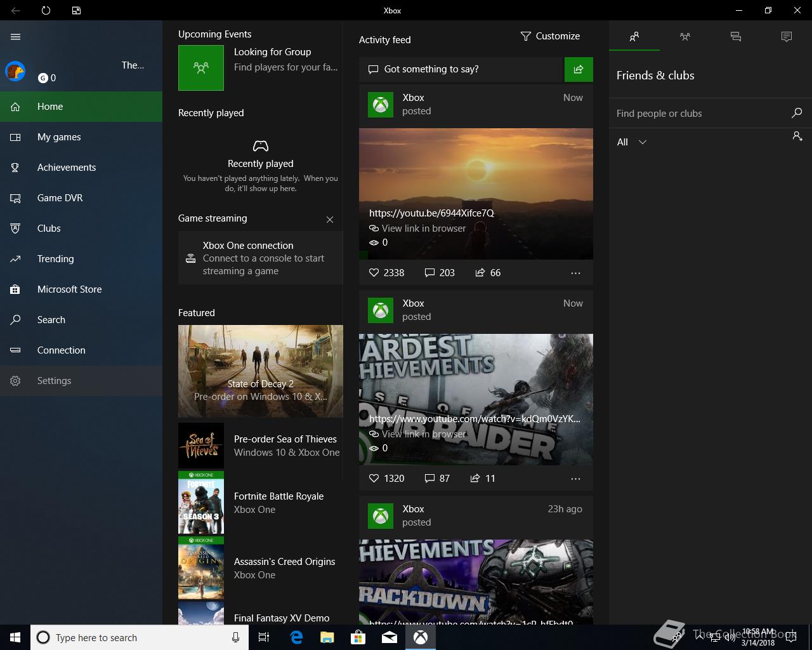
Task: Click Xbox One connection card
Action: click(x=261, y=258)
